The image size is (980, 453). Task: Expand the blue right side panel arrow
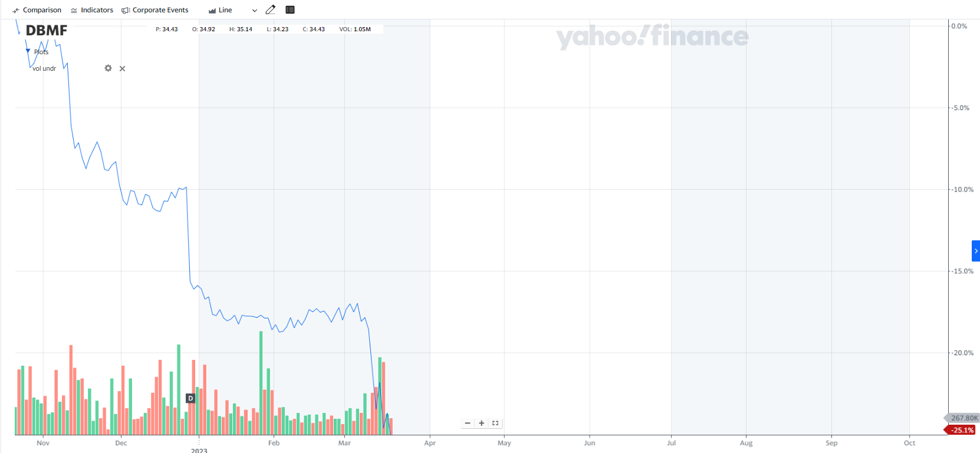coord(975,251)
